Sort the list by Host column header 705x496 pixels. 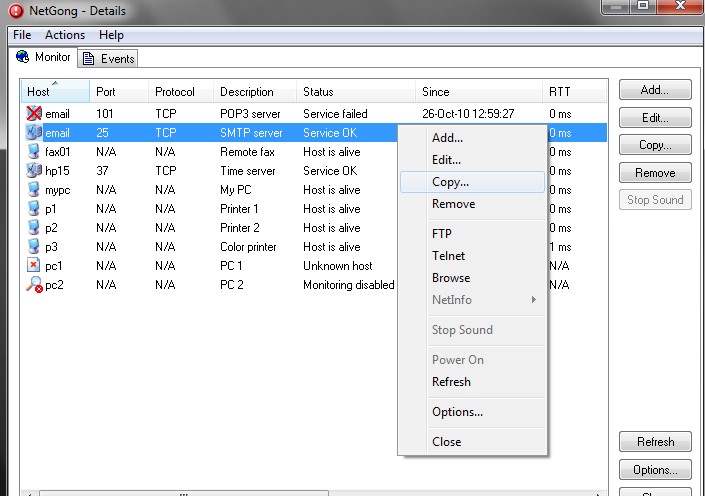coord(55,92)
